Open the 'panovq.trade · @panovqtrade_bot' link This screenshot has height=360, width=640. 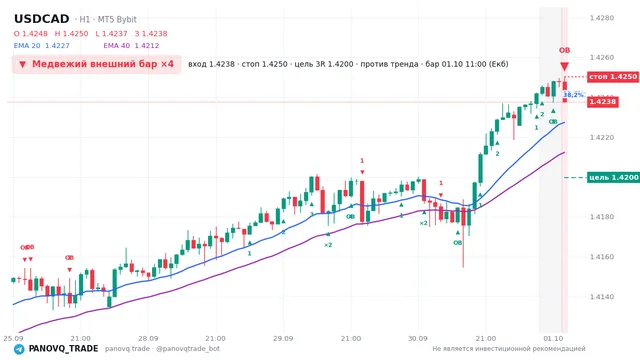162,349
